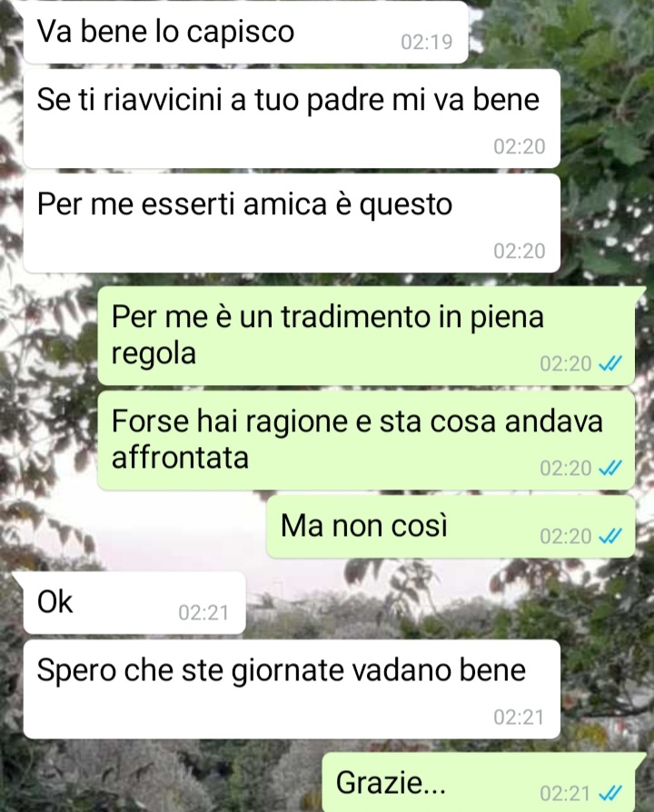Tap the 'Forse hai ragione' sent message
Image resolution: width=654 pixels, height=812 pixels.
[367, 441]
